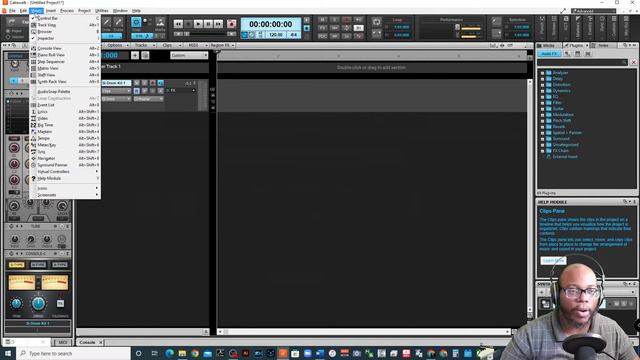Select the Draw tool icon
This screenshot has height=360, width=640.
107,23
